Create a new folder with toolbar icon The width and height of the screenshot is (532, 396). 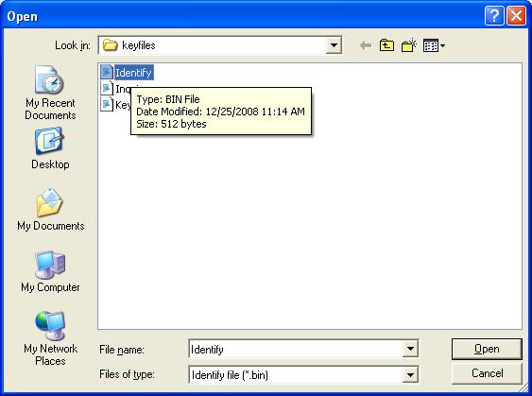point(409,45)
